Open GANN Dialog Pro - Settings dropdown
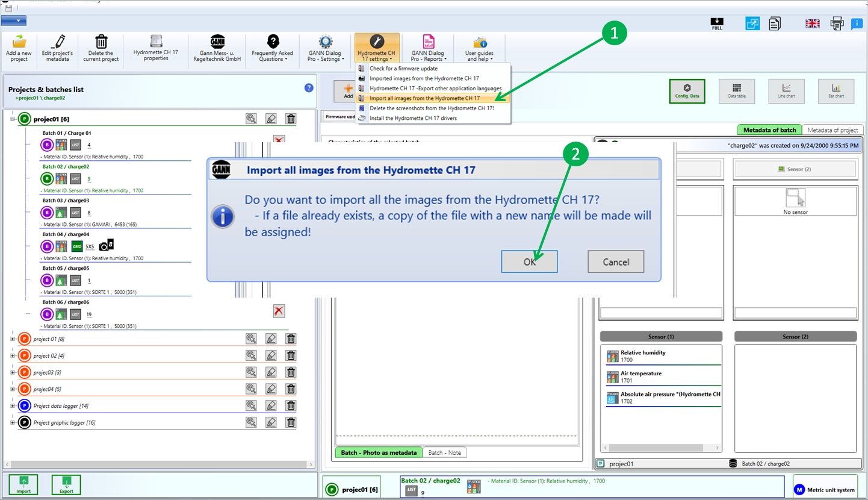Viewport: 868px width, 500px height. click(x=326, y=48)
